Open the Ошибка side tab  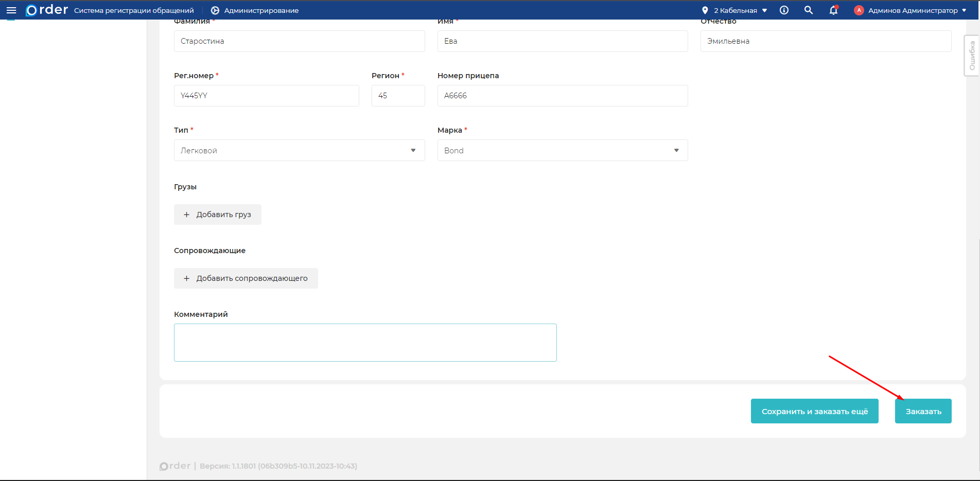pyautogui.click(x=972, y=56)
